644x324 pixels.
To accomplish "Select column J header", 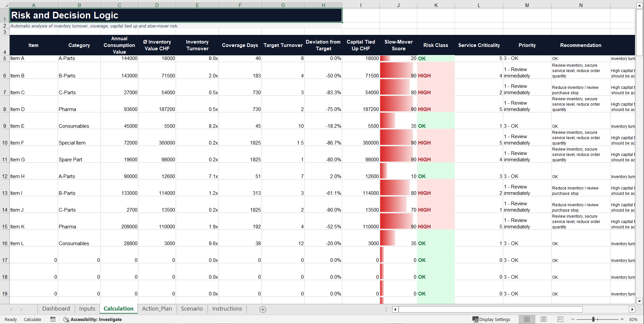I will tap(398, 5).
